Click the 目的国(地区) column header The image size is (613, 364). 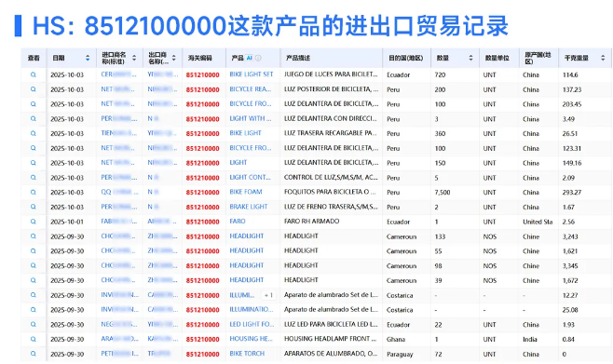(406, 58)
